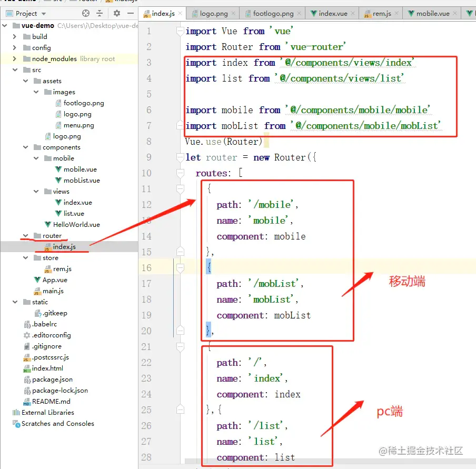Select logo.png inside the images folder

pos(73,114)
